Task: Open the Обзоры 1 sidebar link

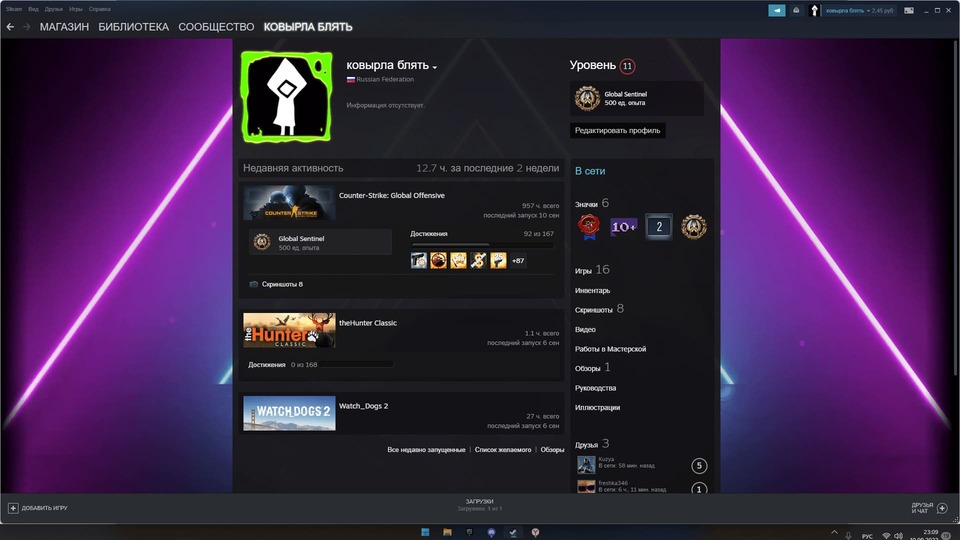Action: 592,368
